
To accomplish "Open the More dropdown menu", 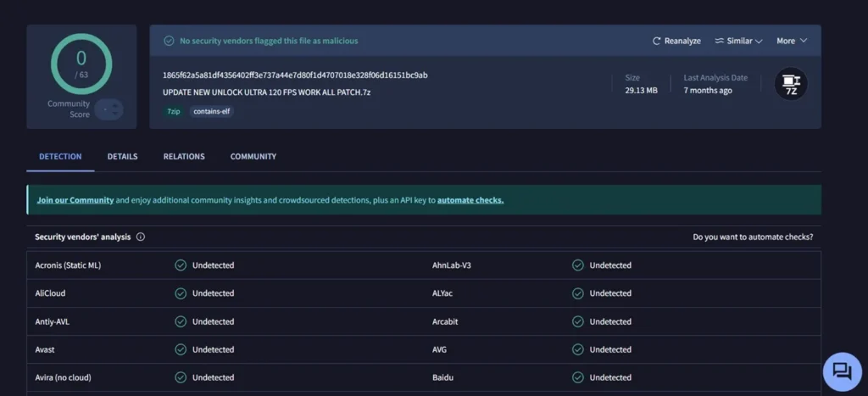I will coord(792,41).
